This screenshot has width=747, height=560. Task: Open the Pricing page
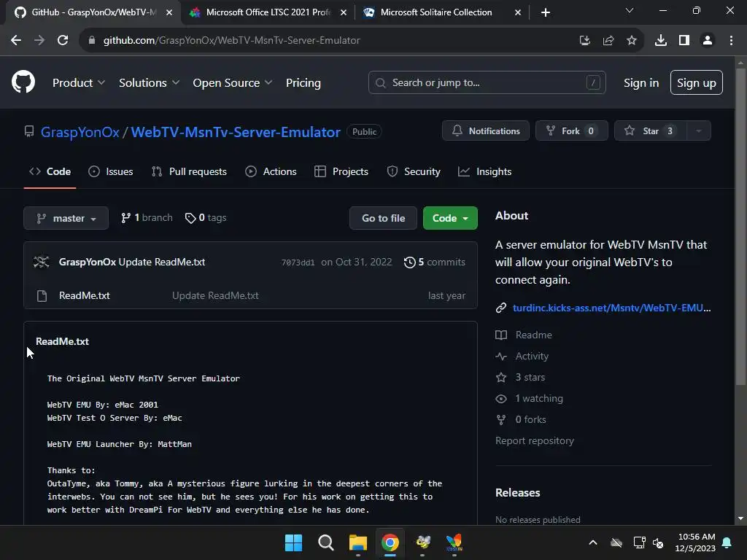pyautogui.click(x=303, y=83)
